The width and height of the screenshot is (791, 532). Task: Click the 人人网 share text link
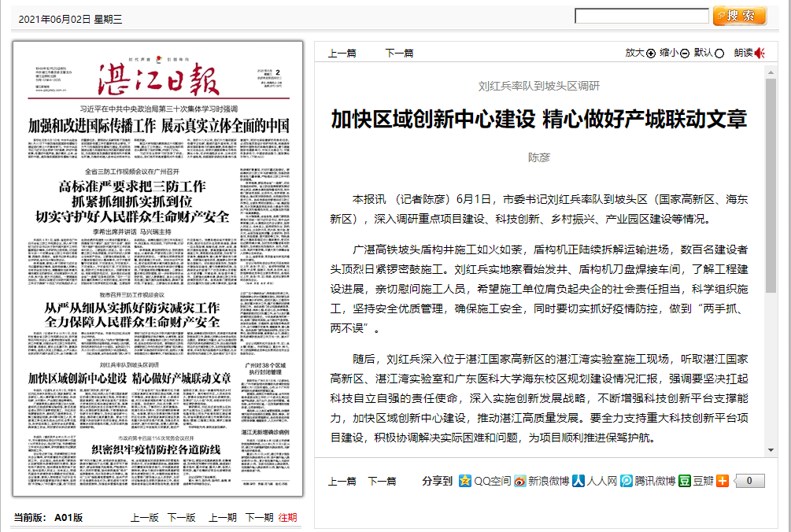602,481
